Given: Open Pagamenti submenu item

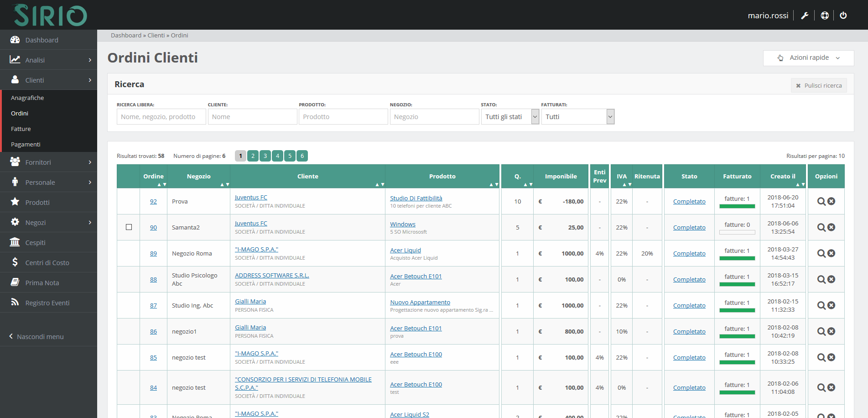Looking at the screenshot, I should click(26, 144).
